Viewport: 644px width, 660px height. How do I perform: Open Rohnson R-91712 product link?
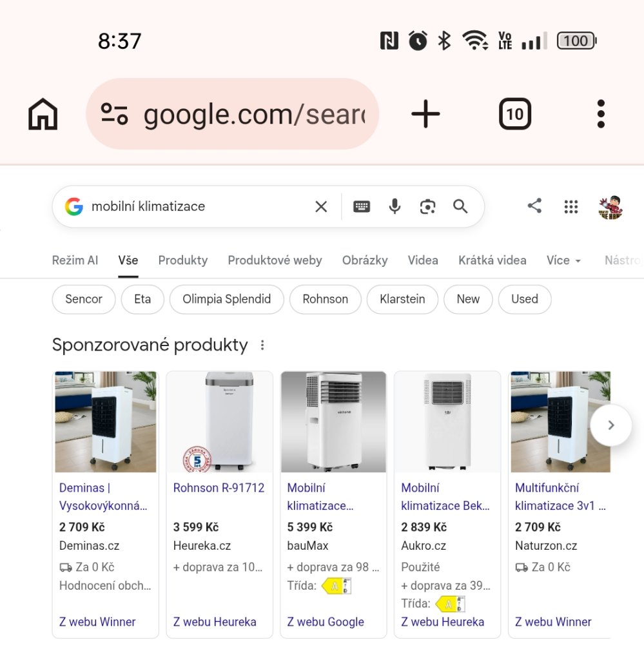(219, 488)
